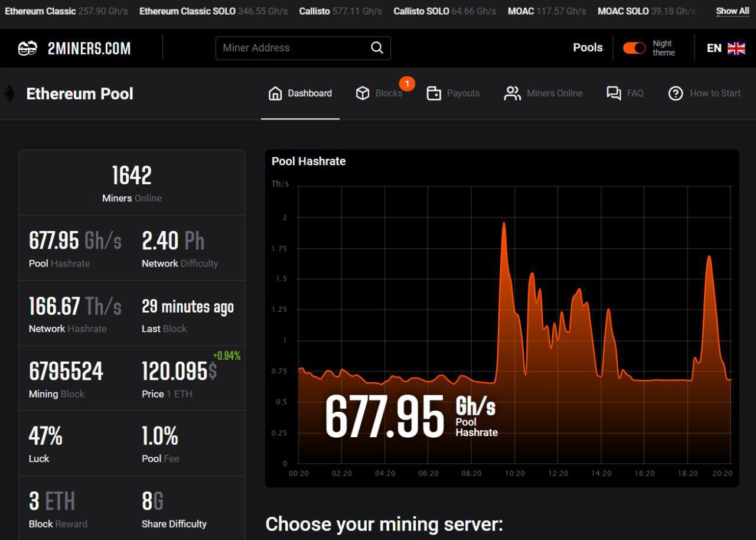
Task: Click the UK flag language icon
Action: click(x=736, y=48)
